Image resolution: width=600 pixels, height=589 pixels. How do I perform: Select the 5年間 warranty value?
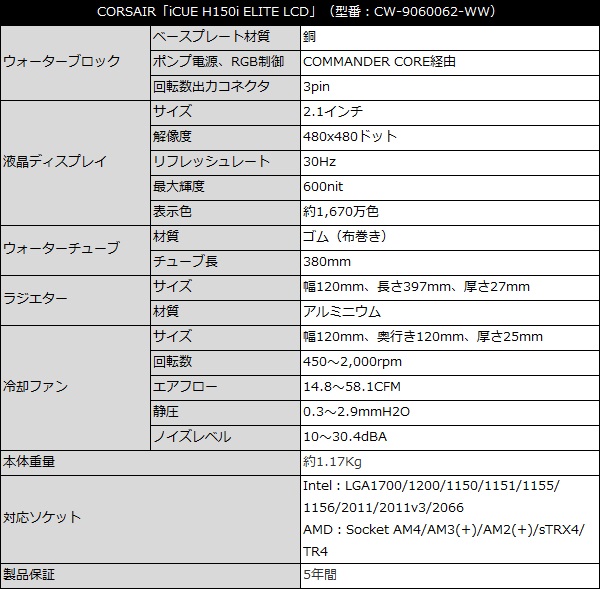pos(320,574)
